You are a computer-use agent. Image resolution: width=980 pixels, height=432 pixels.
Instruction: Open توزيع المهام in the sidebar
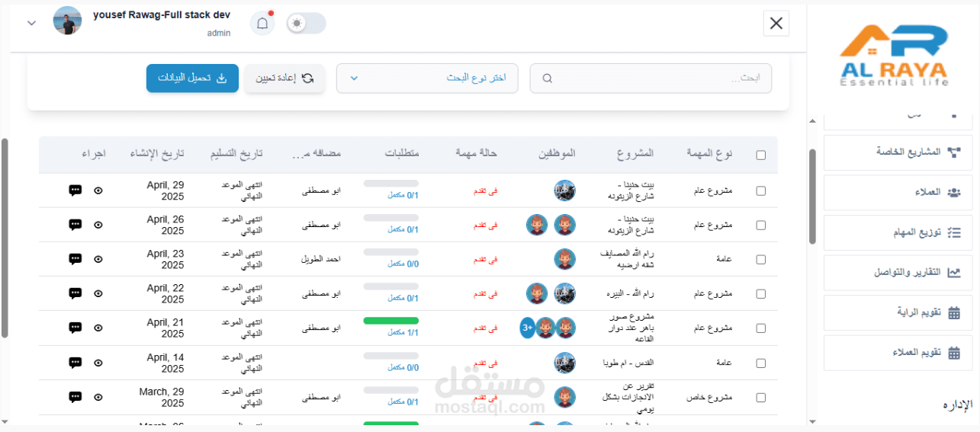[898, 232]
